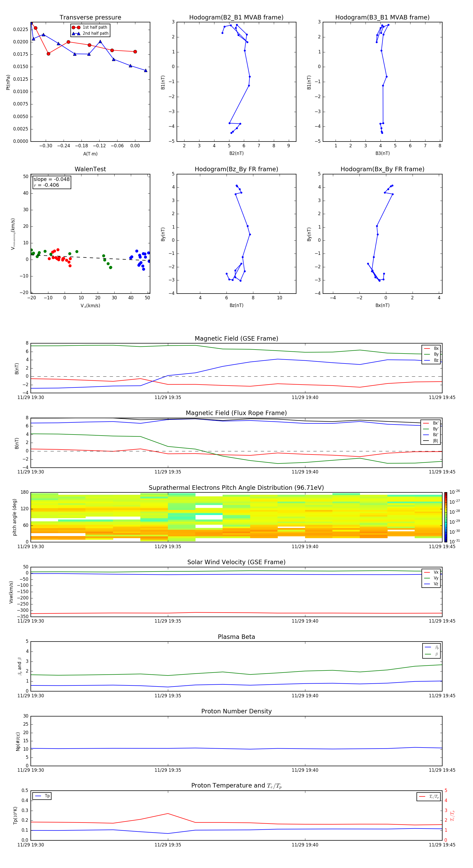Click '11/29 19:30' tick under Proton Number Density
Image resolution: width=473 pixels, height=868 pixels.
click(x=31, y=770)
